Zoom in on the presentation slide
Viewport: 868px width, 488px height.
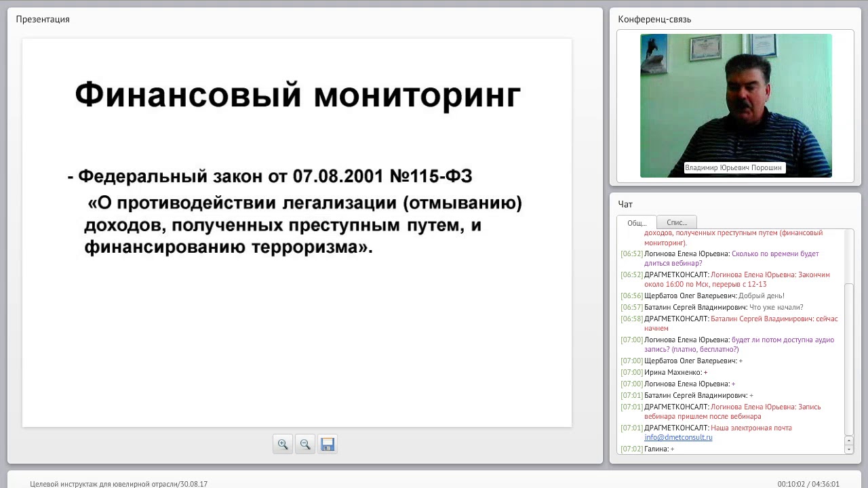click(283, 445)
